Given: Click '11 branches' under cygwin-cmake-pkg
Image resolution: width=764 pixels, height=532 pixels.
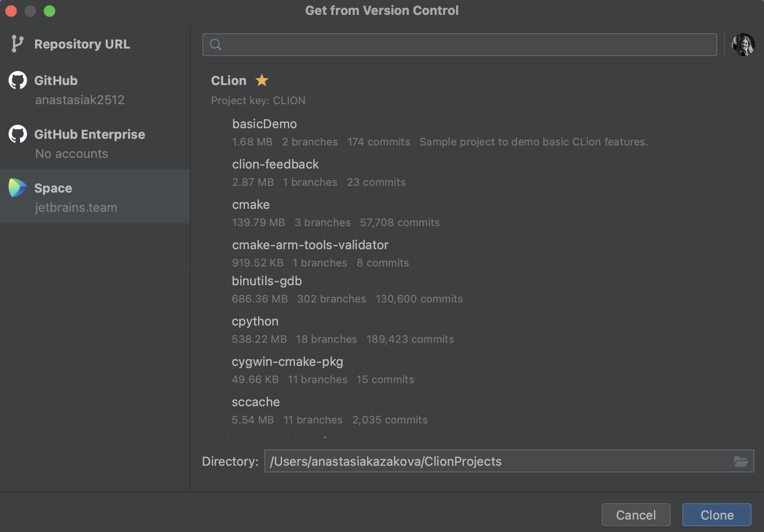Looking at the screenshot, I should tap(318, 379).
